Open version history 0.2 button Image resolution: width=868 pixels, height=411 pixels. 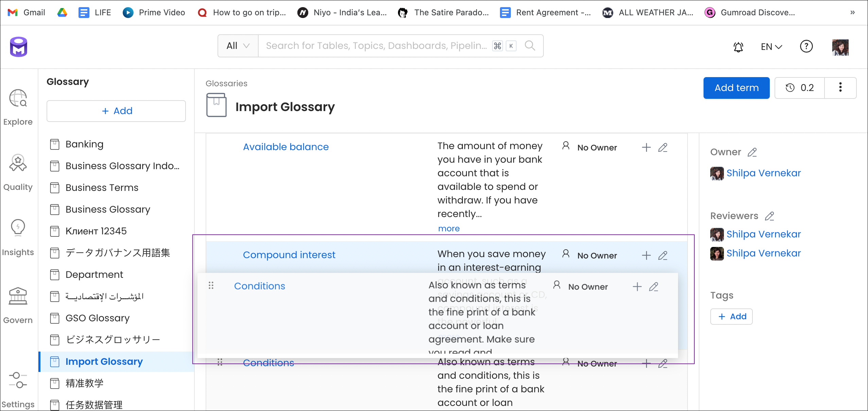800,88
